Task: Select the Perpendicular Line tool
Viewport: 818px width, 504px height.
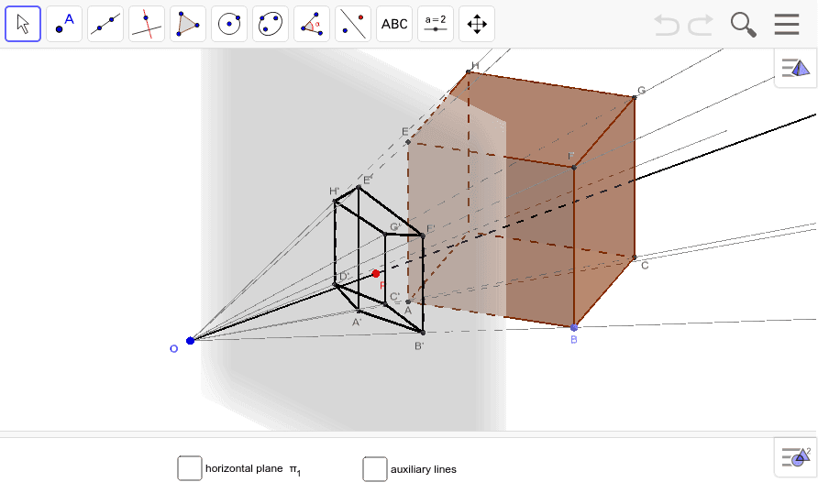Action: (x=147, y=24)
